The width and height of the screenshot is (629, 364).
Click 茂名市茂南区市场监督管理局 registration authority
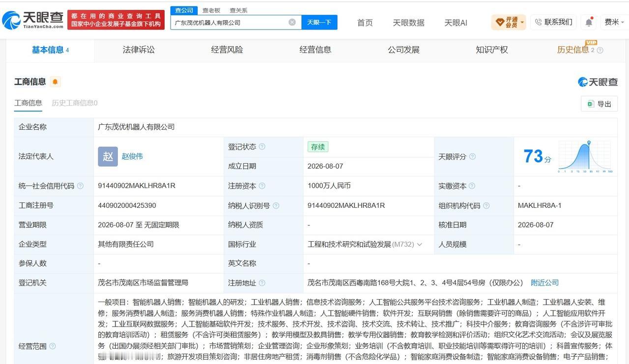pos(143,283)
